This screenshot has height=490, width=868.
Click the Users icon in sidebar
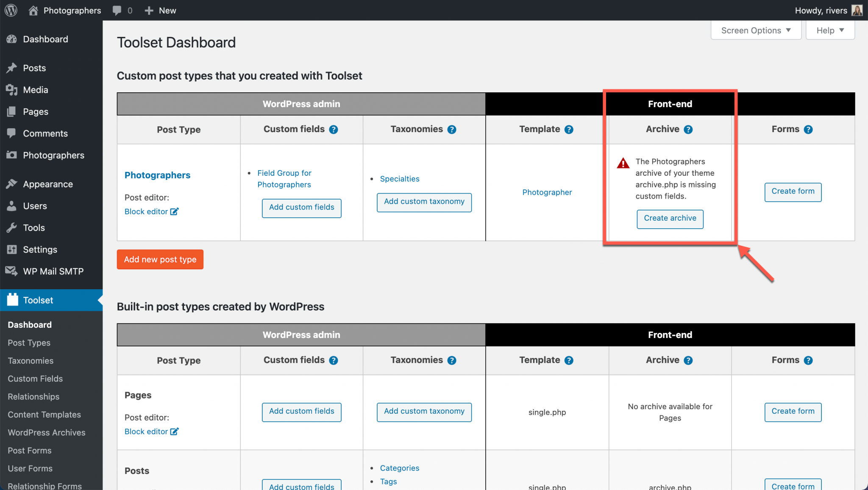pos(12,206)
